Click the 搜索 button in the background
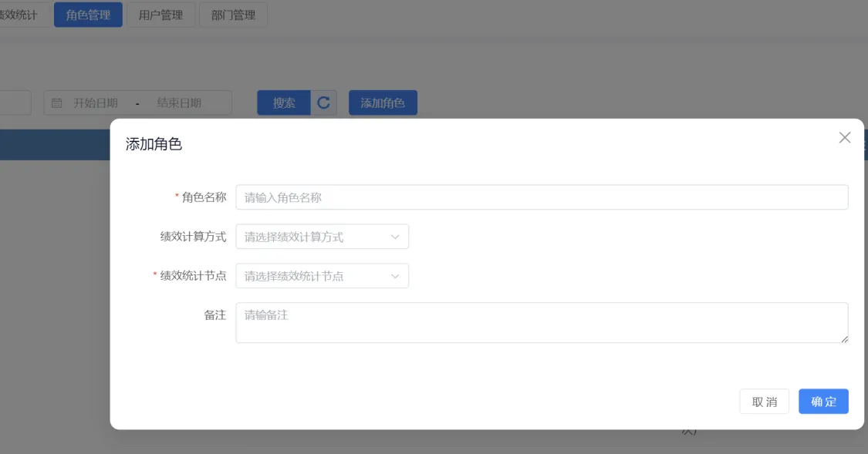Screen dimensions: 868x454 coord(284,103)
